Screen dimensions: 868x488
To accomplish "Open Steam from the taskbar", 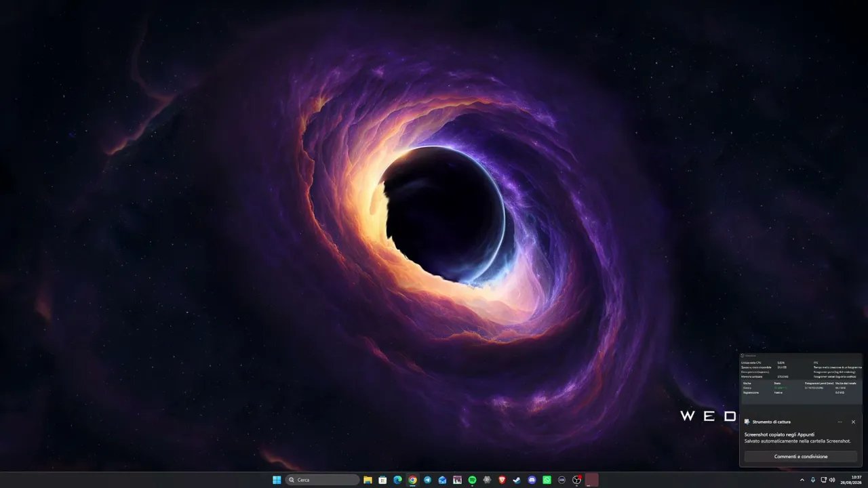I will [x=517, y=480].
